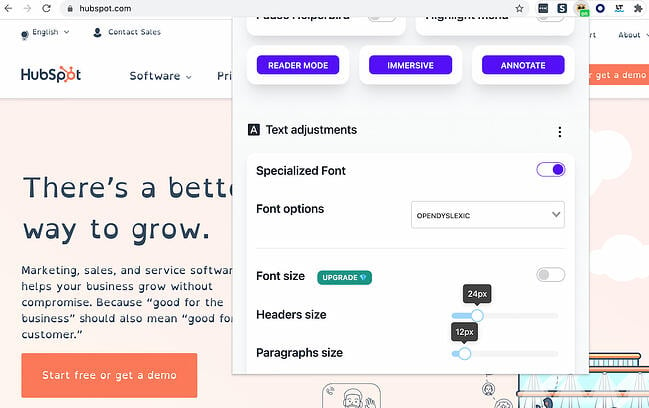649x408 pixels.
Task: Turn on the Font size toggle
Action: [550, 275]
